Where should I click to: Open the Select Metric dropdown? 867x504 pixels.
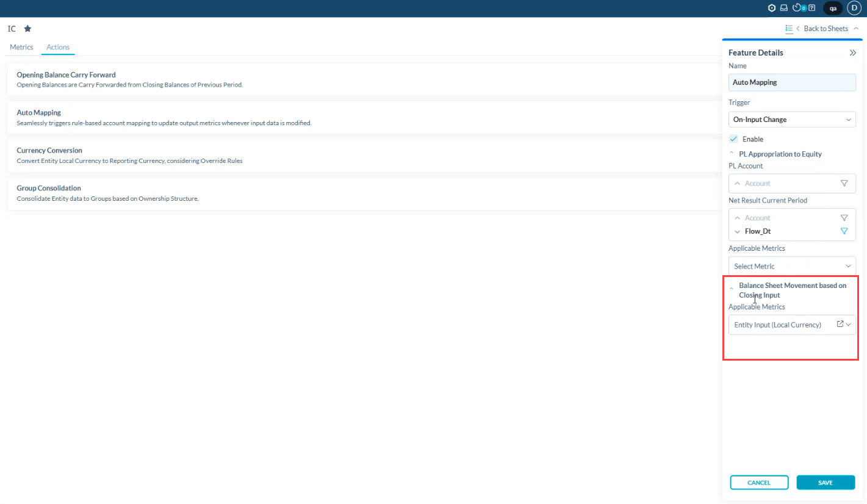tap(792, 266)
